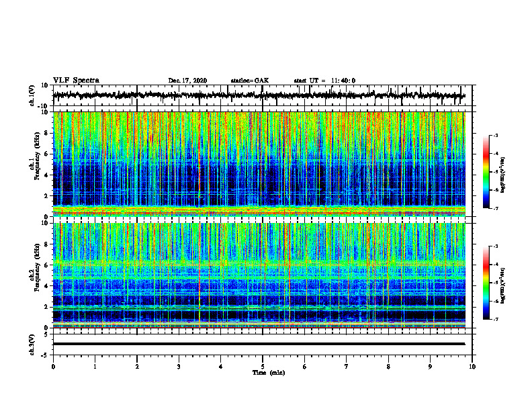Click time axis tick label 1
The width and height of the screenshot is (532, 411).
(x=95, y=367)
